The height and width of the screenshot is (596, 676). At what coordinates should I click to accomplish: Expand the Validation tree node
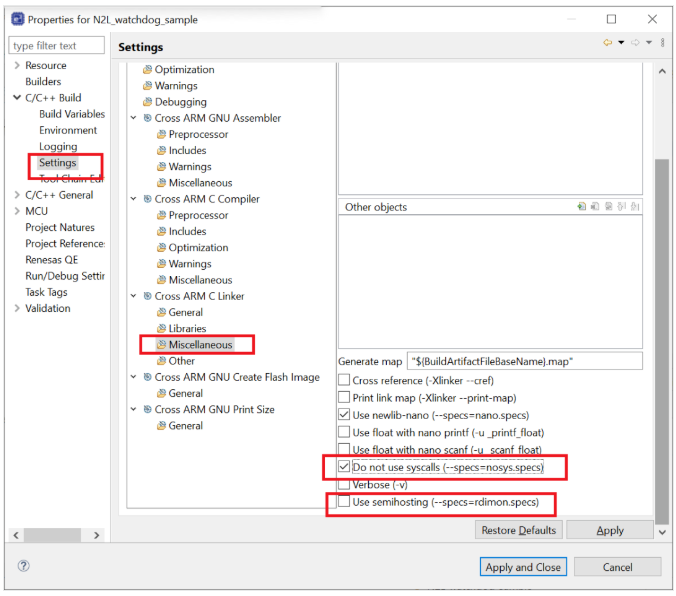(17, 308)
